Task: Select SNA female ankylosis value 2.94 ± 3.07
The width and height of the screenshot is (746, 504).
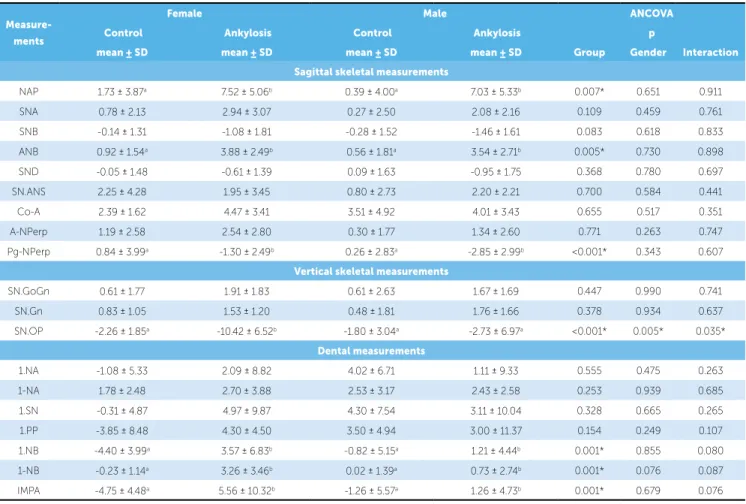Action: click(246, 111)
